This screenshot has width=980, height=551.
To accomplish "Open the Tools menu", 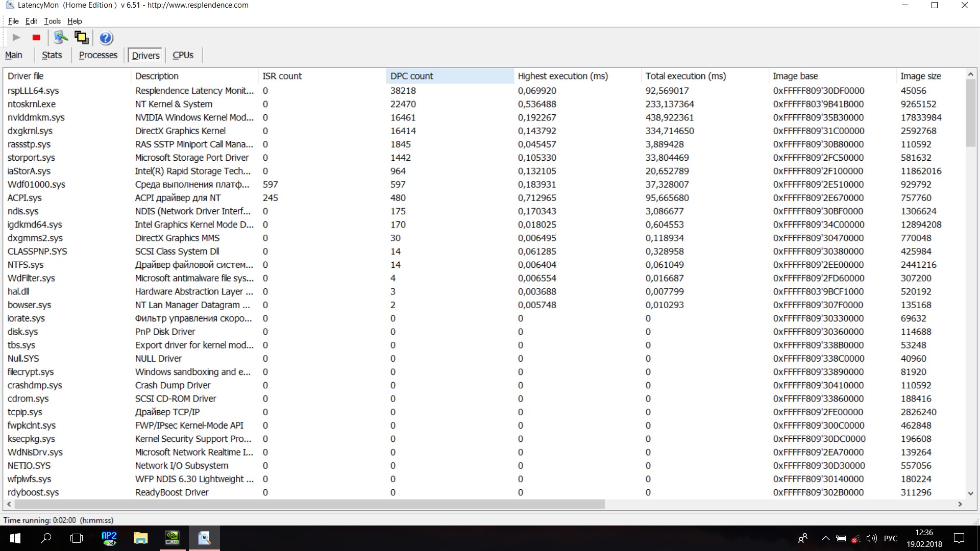I will tap(52, 21).
